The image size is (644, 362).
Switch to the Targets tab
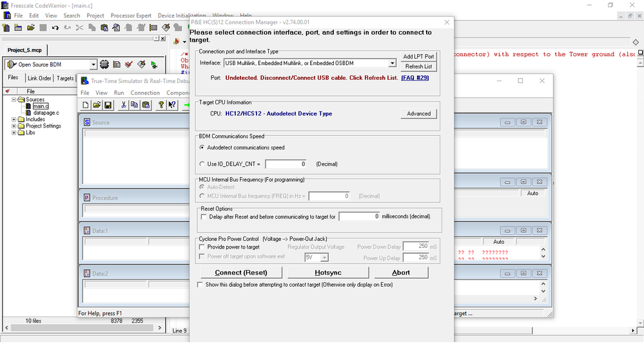coord(65,78)
